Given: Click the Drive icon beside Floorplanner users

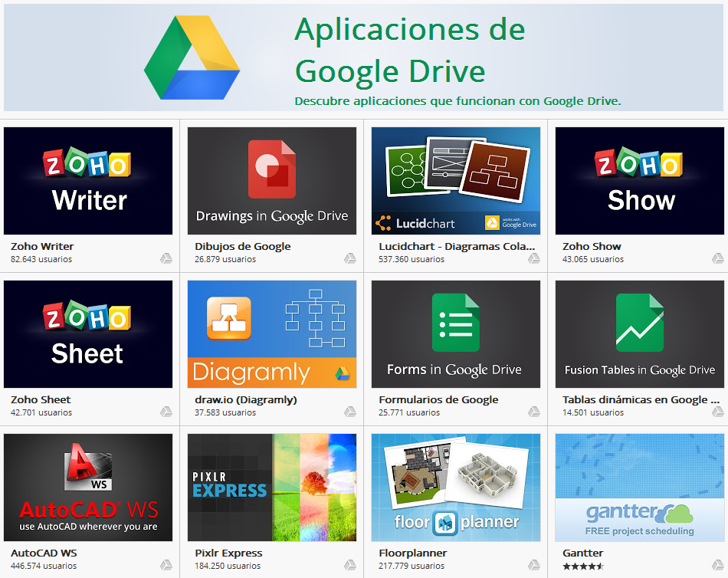Looking at the screenshot, I should [x=534, y=565].
